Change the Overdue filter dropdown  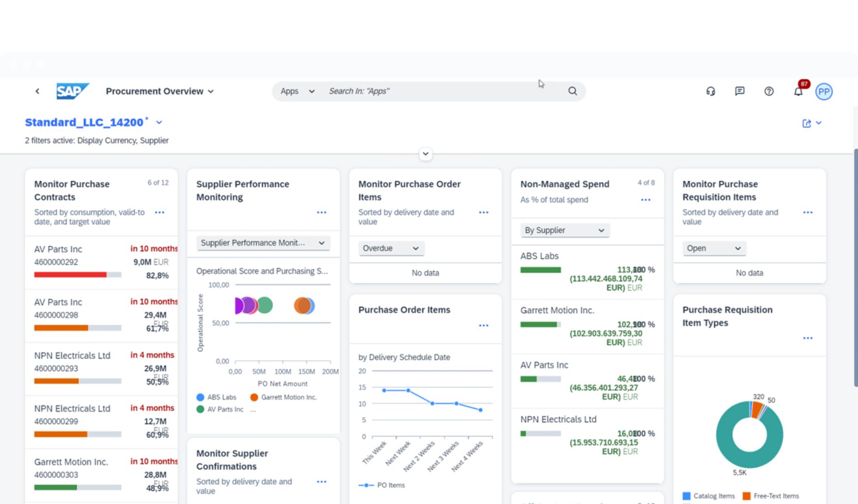point(391,248)
